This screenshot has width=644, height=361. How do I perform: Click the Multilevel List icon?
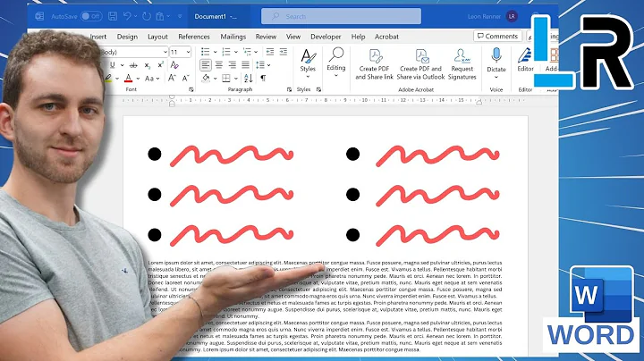[x=247, y=52]
